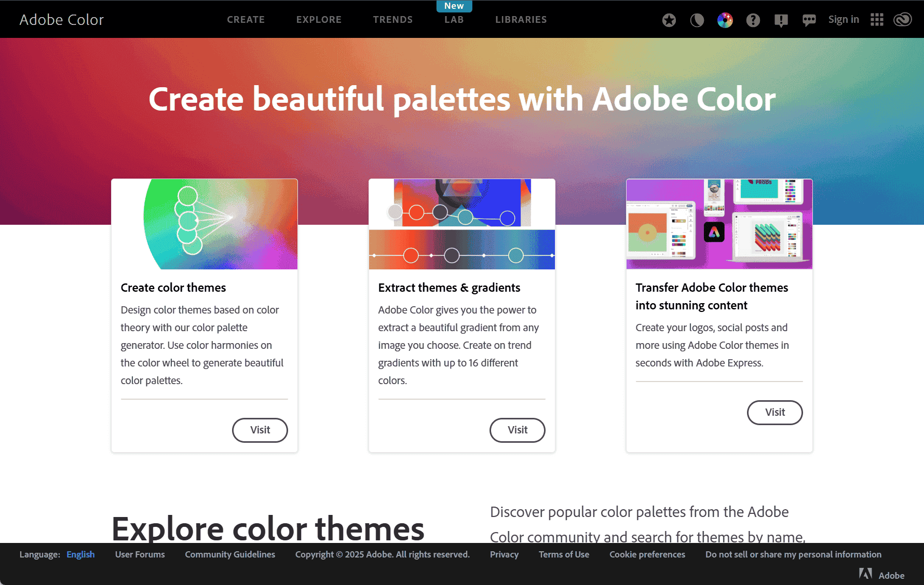
Task: Open the Adobe apps grid icon
Action: point(877,19)
